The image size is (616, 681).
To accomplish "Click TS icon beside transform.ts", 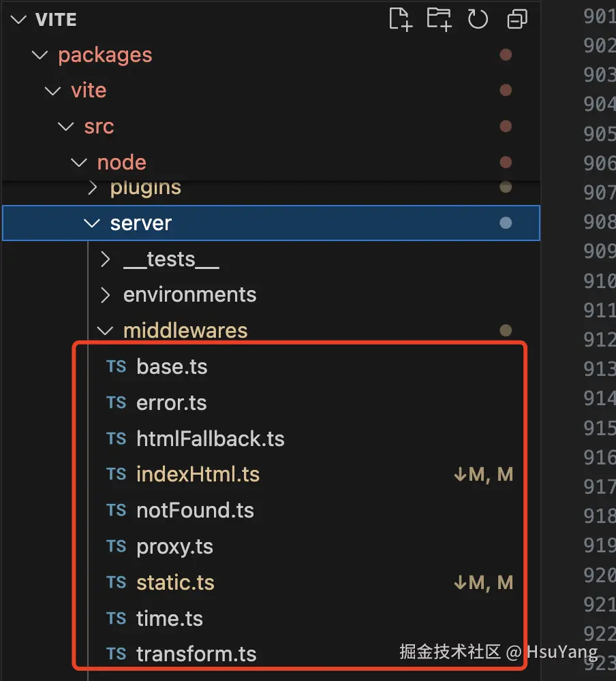I will pos(117,654).
